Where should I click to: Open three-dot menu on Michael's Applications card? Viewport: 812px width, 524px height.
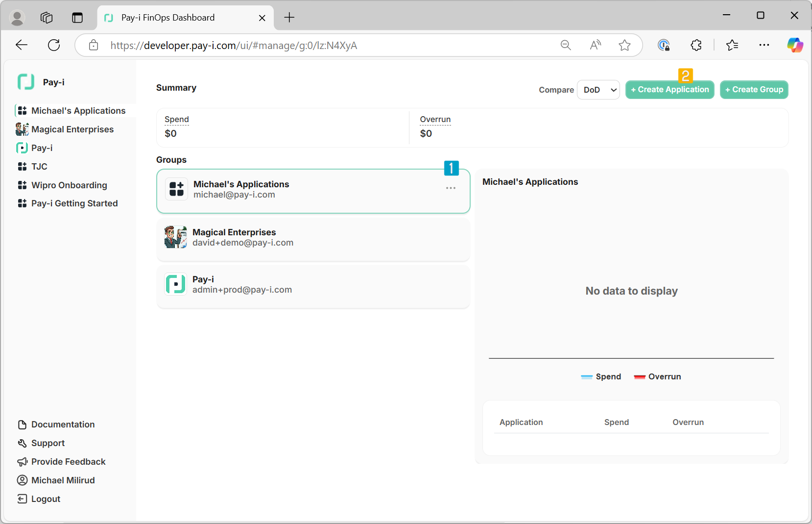pyautogui.click(x=451, y=188)
